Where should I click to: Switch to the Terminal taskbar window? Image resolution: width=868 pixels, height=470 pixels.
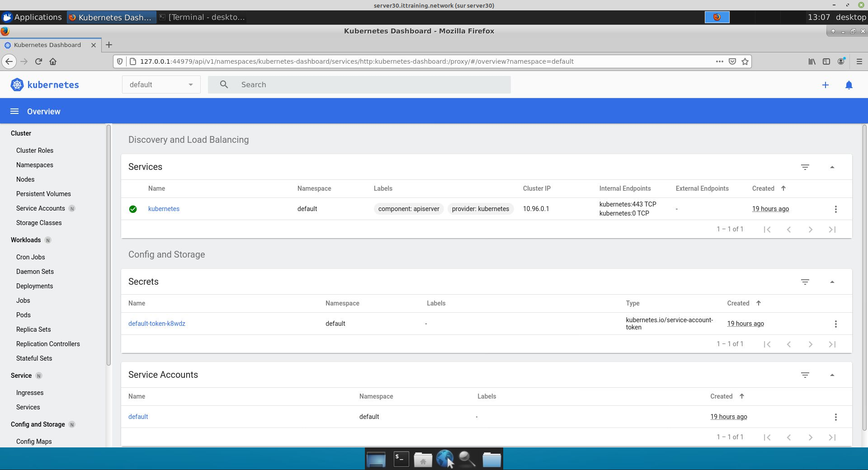pos(202,17)
